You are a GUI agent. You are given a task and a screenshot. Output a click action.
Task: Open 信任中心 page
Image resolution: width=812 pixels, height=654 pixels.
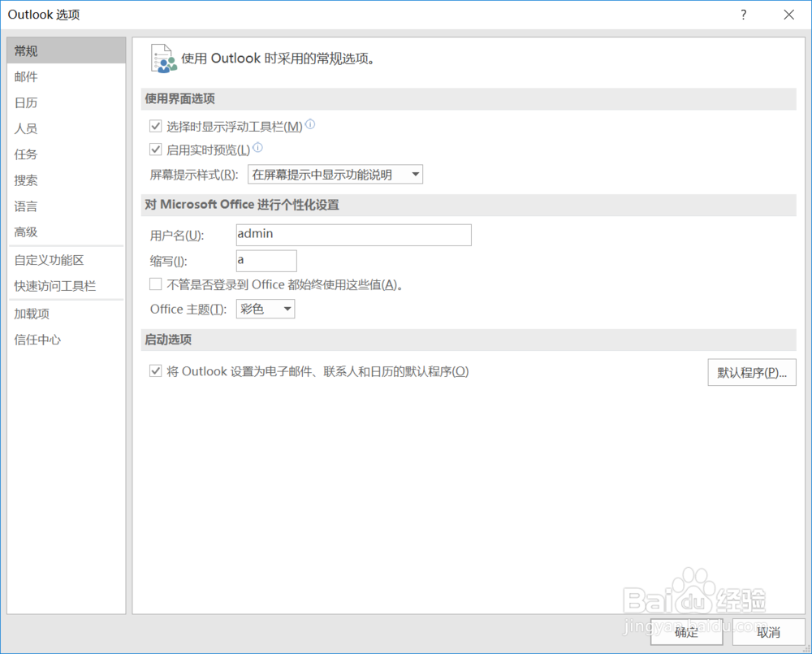click(x=67, y=340)
